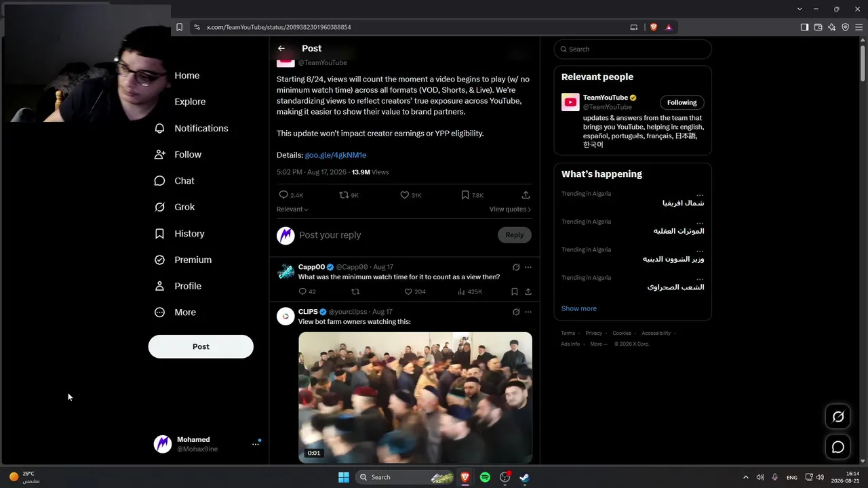This screenshot has height=488, width=868.
Task: Open the Brave Wallet icon
Action: click(818, 27)
